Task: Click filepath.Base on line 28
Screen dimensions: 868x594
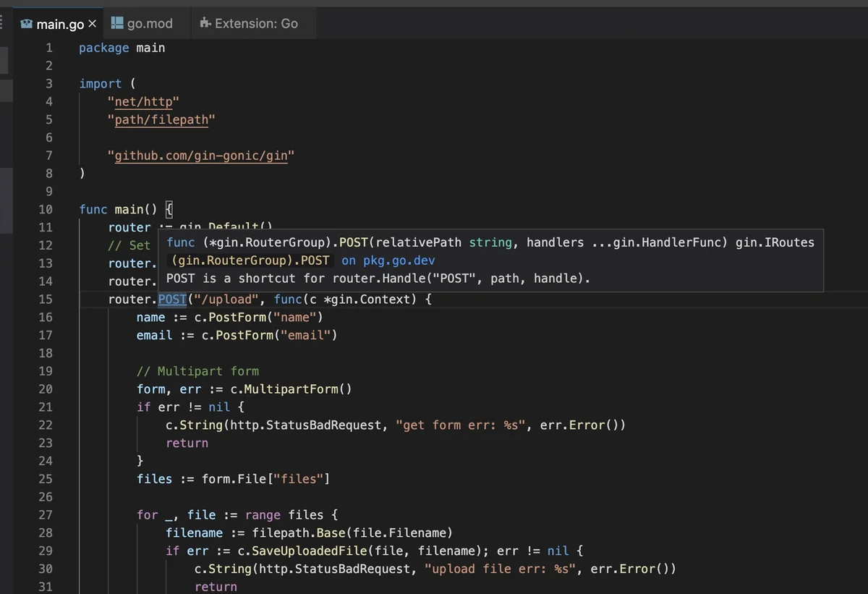Action: tap(299, 533)
